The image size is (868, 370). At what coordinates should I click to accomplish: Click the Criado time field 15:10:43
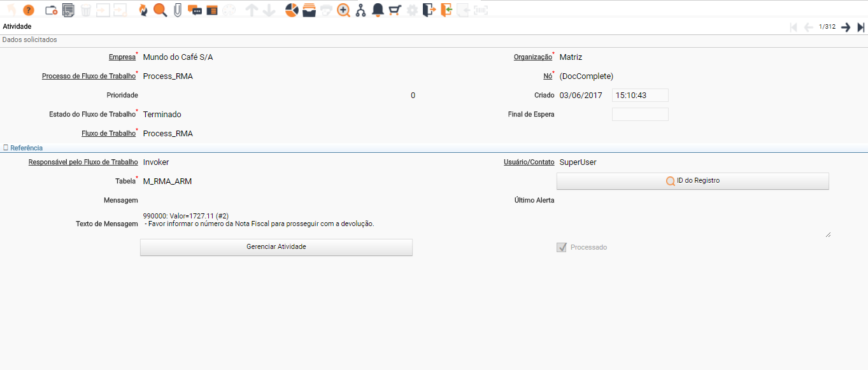click(640, 96)
